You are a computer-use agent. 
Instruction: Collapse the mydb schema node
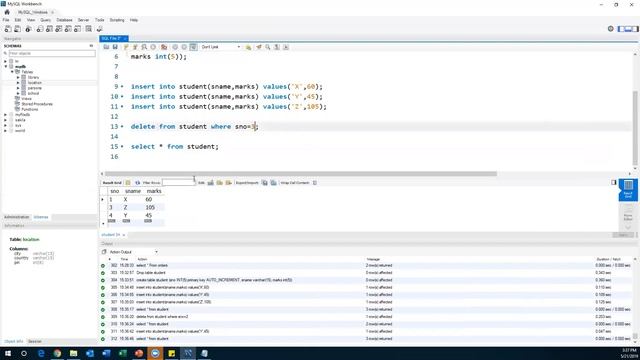click(6, 67)
